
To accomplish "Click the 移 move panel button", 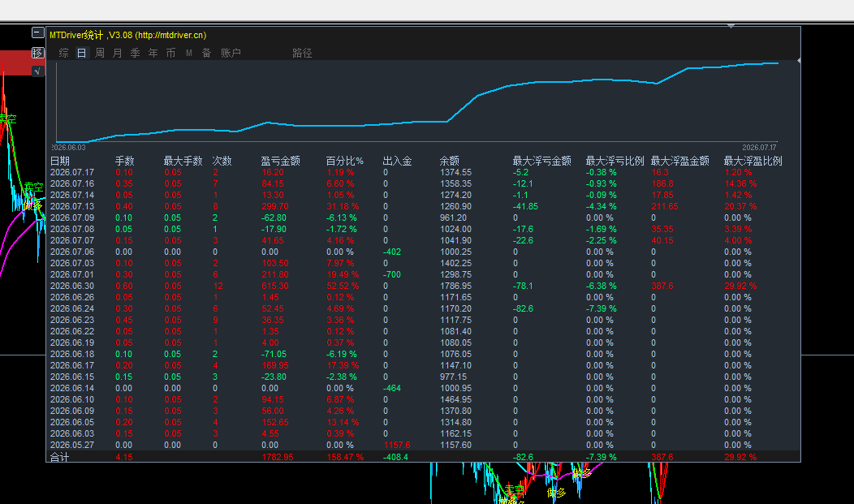I will click(37, 53).
